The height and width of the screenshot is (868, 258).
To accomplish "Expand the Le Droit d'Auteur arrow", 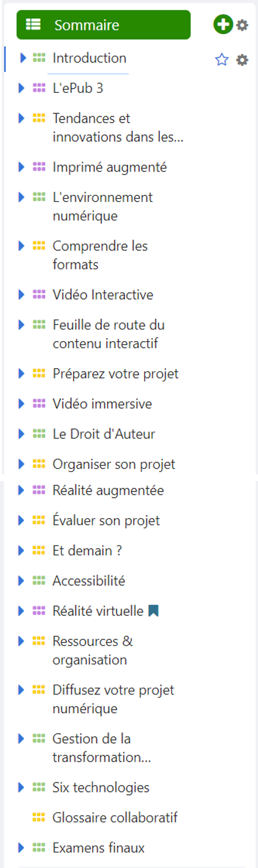I will (23, 434).
